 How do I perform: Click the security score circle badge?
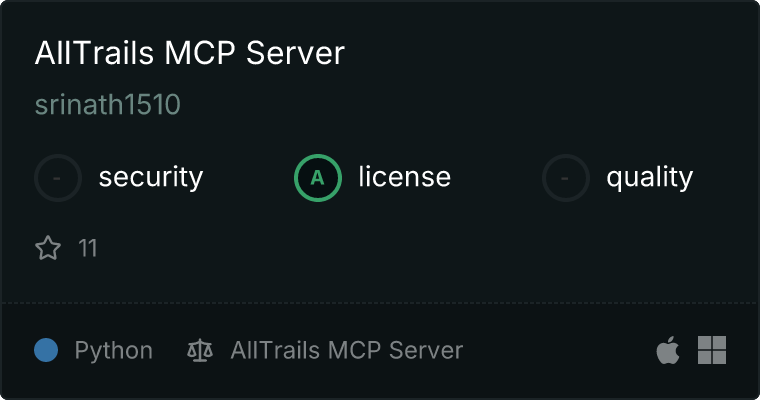point(58,178)
